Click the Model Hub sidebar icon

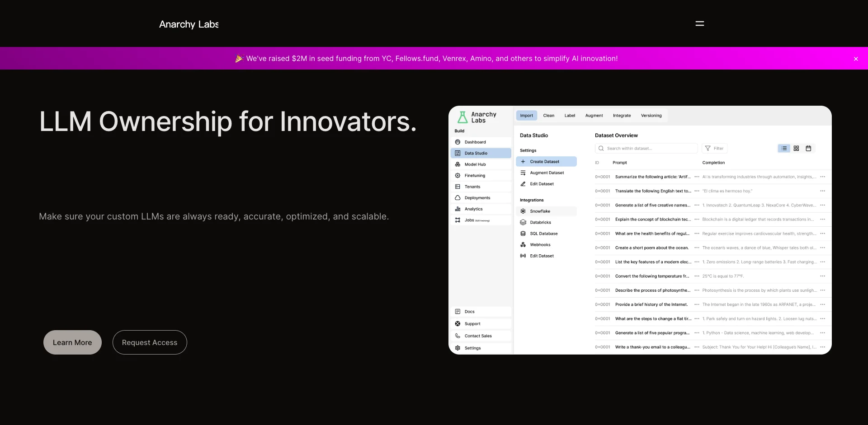coord(458,164)
